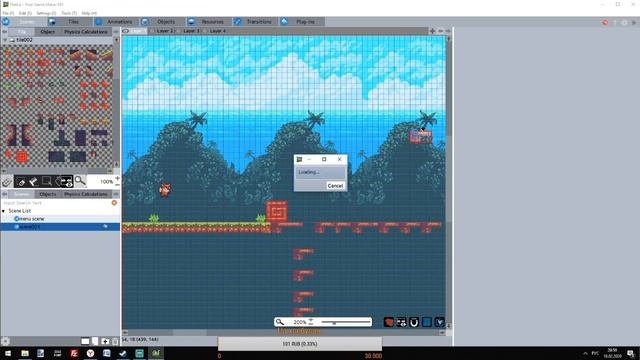Click the icon on scene001 row
Image resolution: width=640 pixels, height=360 pixels.
(x=105, y=227)
